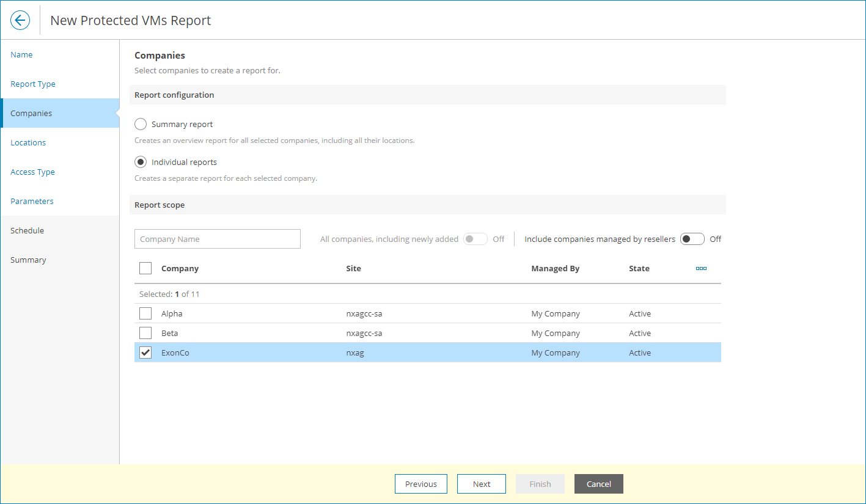
Task: Tick the Alpha company checkbox
Action: [x=145, y=313]
